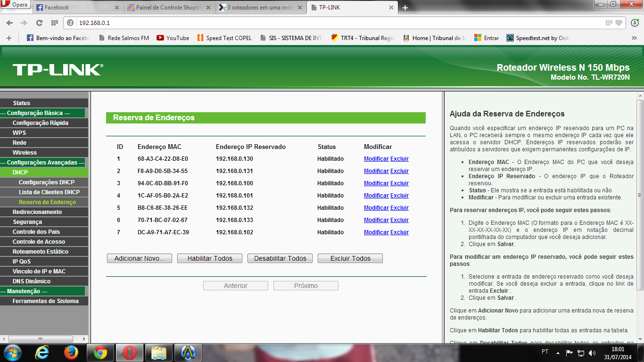This screenshot has width=644, height=362.
Task: Click Excluir Todos button
Action: 350,258
